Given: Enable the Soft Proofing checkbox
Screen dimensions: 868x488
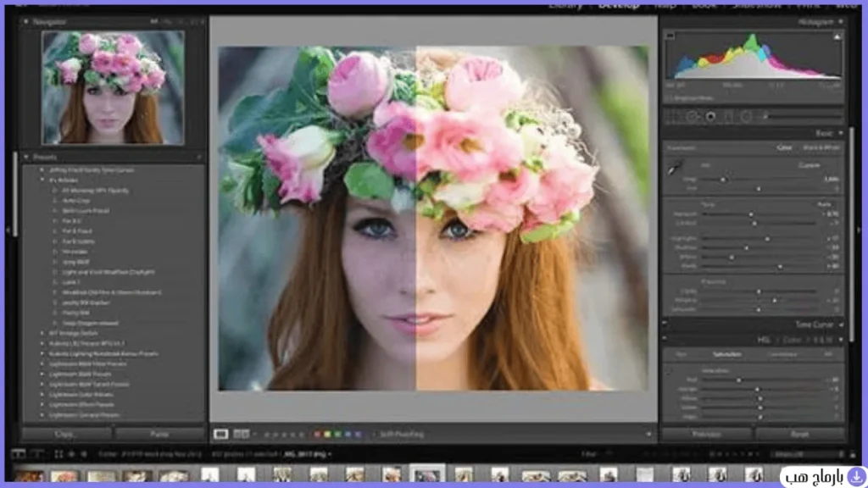Looking at the screenshot, I should [373, 435].
